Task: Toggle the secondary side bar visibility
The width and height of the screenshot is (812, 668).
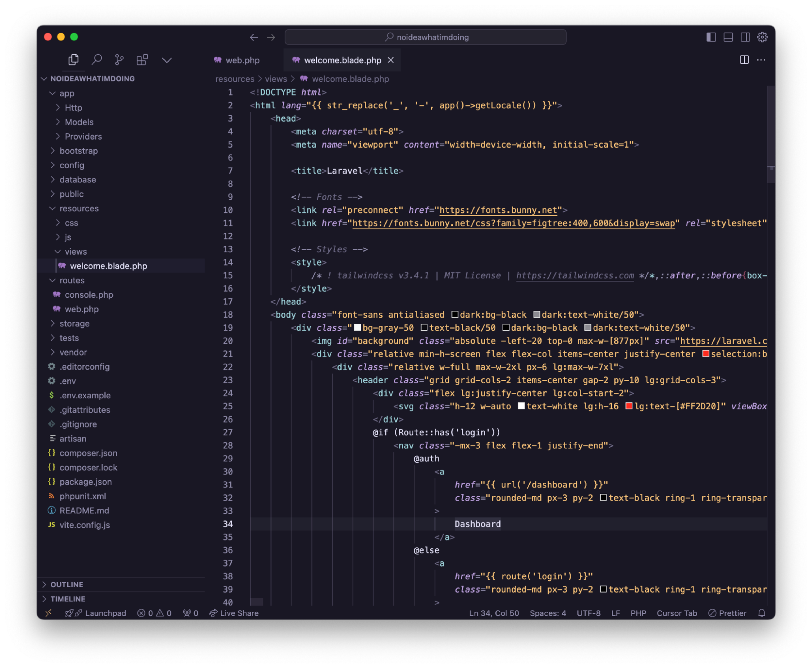Action: click(745, 37)
